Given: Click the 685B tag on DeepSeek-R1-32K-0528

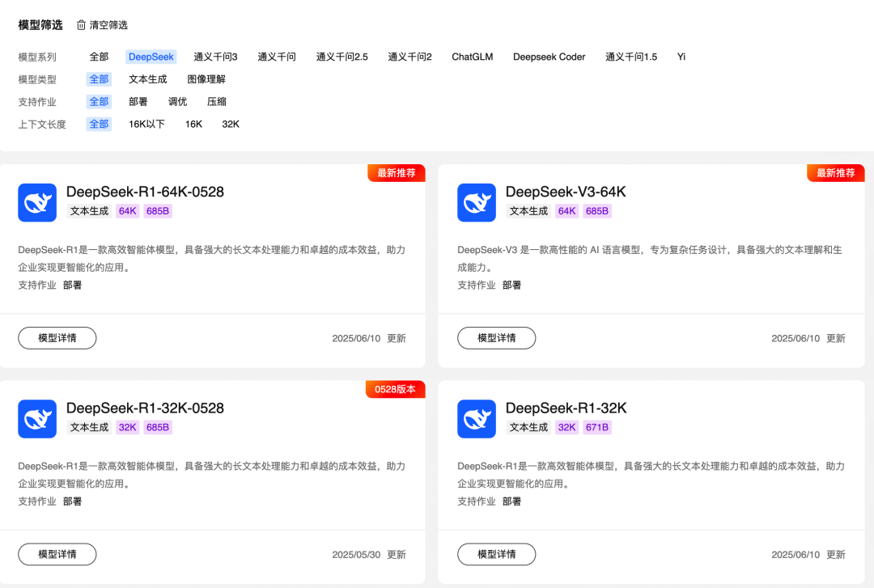Looking at the screenshot, I should tap(158, 428).
